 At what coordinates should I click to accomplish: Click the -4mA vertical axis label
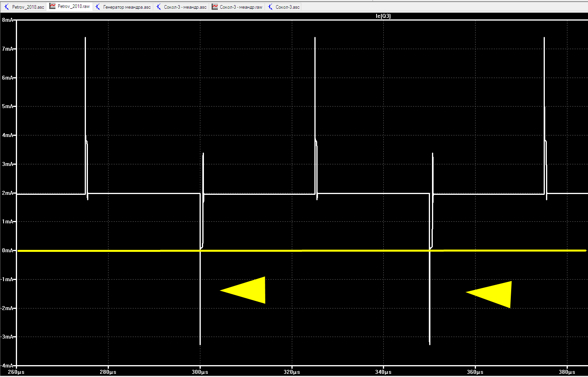(x=7, y=366)
